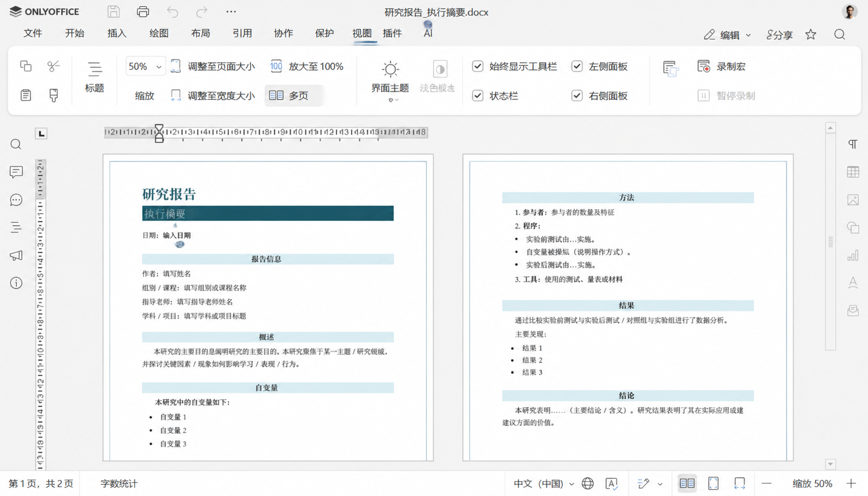The height and width of the screenshot is (496, 868).
Task: Open Image settings in right sidebar
Action: pyautogui.click(x=853, y=200)
